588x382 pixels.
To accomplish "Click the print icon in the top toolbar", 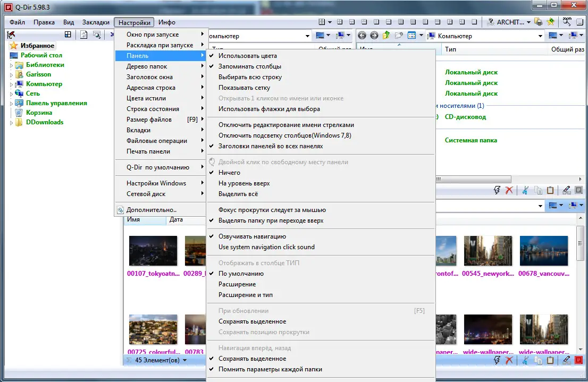I will (x=539, y=22).
